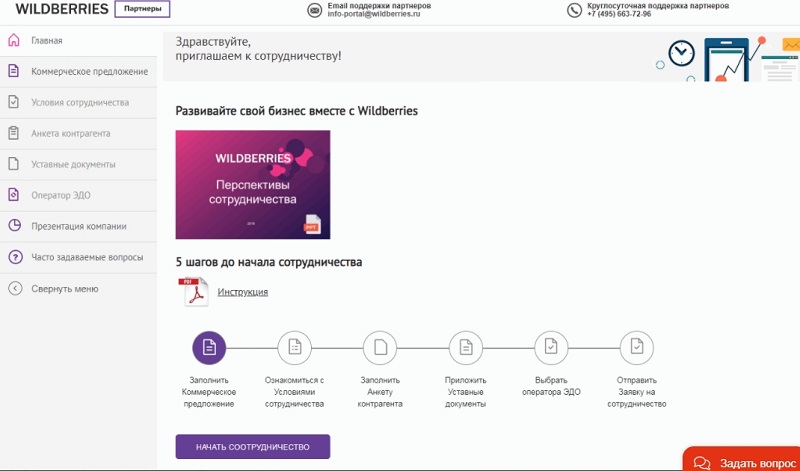
Task: Open the Задать вопрос chat button
Action: (x=741, y=460)
